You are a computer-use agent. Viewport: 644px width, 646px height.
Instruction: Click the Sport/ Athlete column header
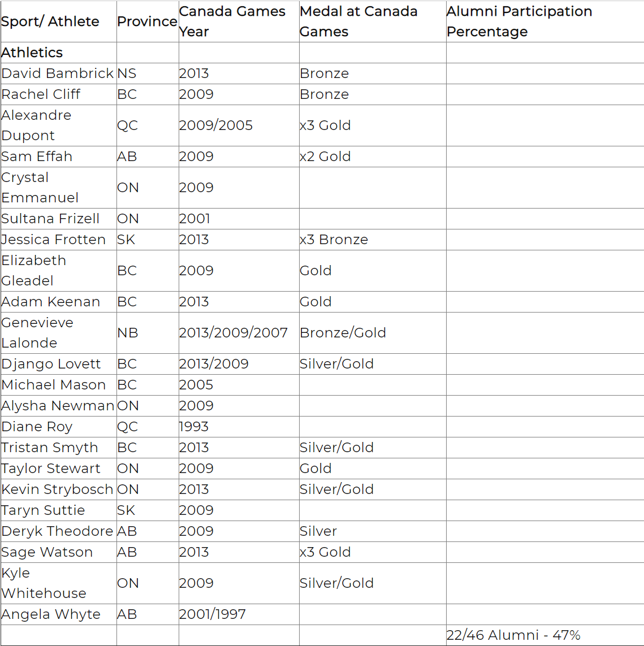(50, 21)
